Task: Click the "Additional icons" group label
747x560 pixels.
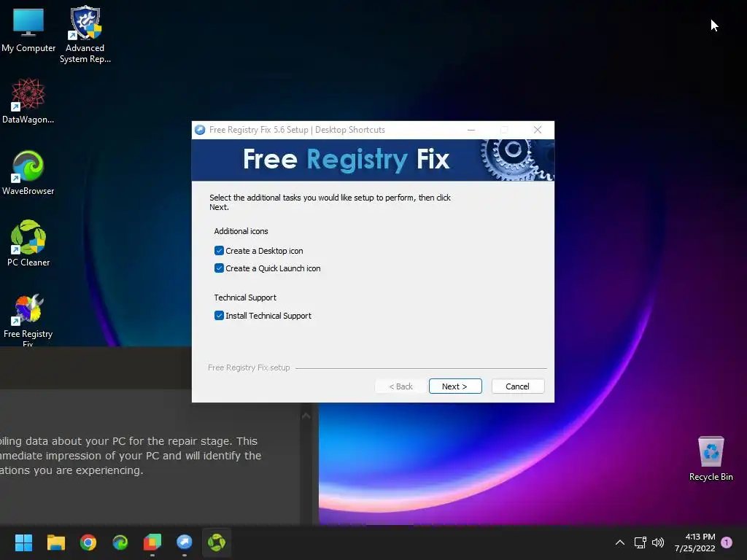Action: pos(241,231)
